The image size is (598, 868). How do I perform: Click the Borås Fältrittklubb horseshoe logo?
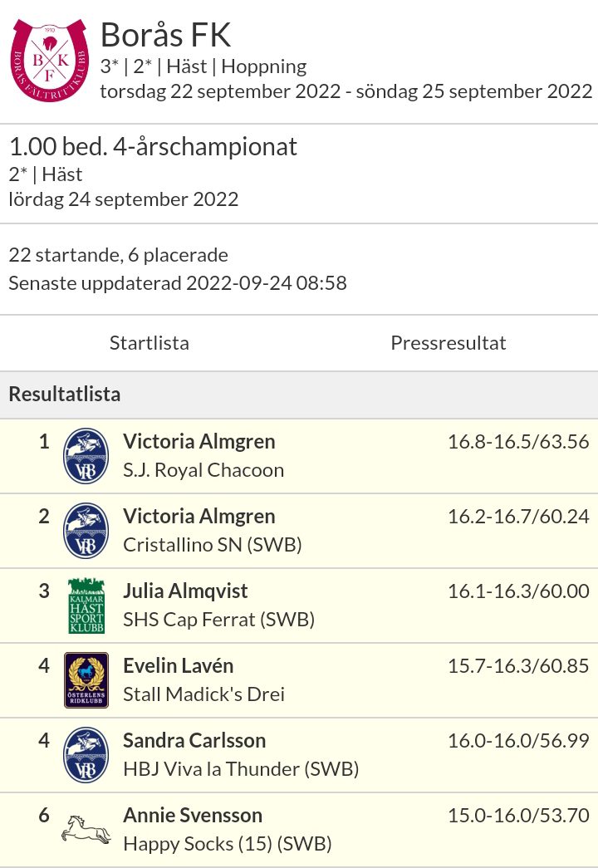(49, 60)
